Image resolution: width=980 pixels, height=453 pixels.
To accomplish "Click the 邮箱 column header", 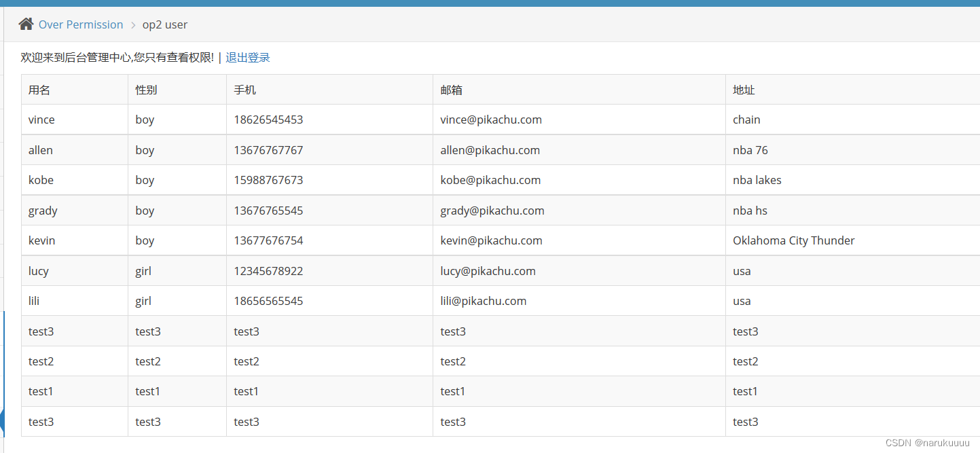I will point(452,90).
